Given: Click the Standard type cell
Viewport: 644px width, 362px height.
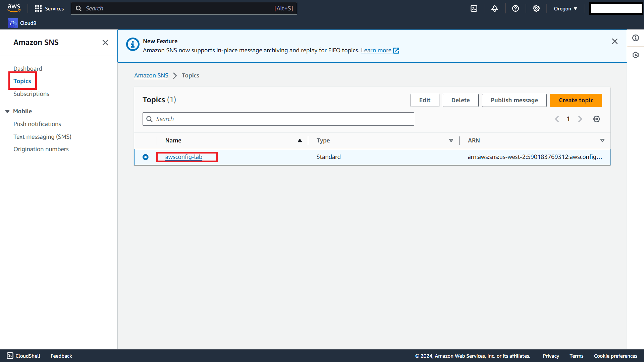Looking at the screenshot, I should pyautogui.click(x=328, y=157).
